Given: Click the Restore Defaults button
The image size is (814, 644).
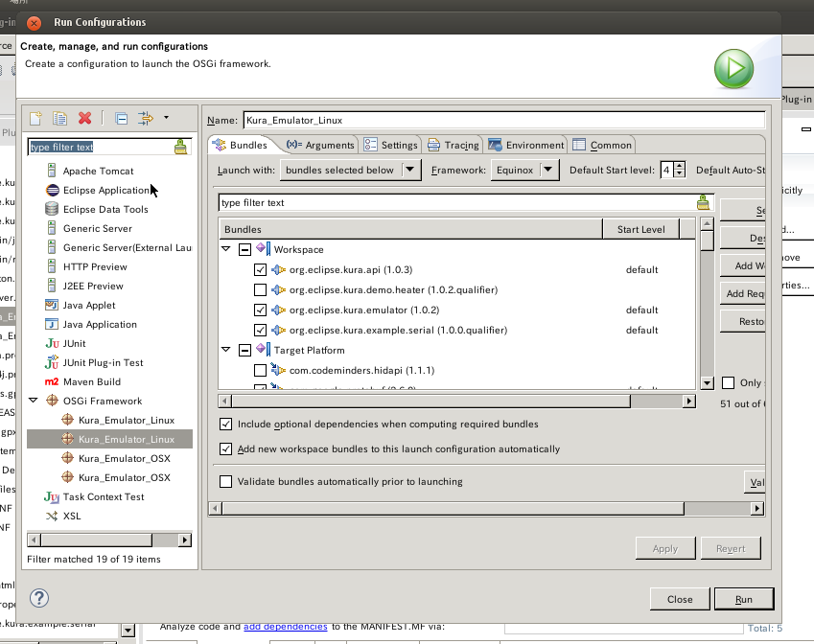Looking at the screenshot, I should point(743,321).
